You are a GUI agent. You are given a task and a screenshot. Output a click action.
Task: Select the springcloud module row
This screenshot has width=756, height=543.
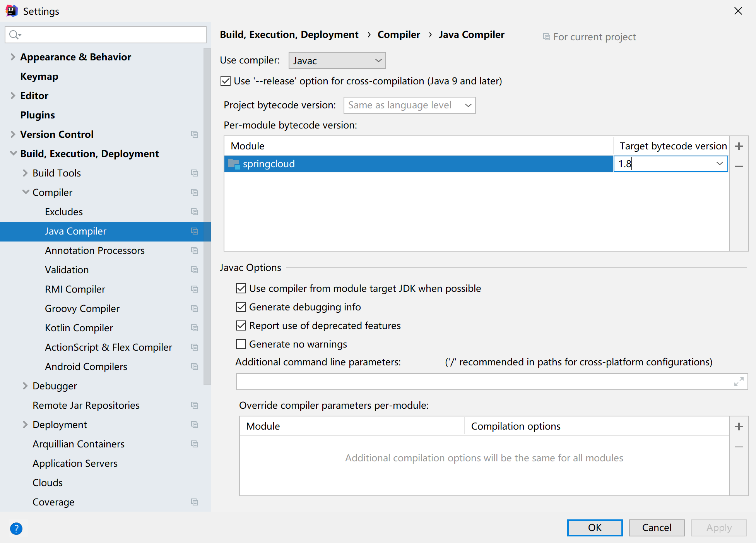tap(418, 164)
